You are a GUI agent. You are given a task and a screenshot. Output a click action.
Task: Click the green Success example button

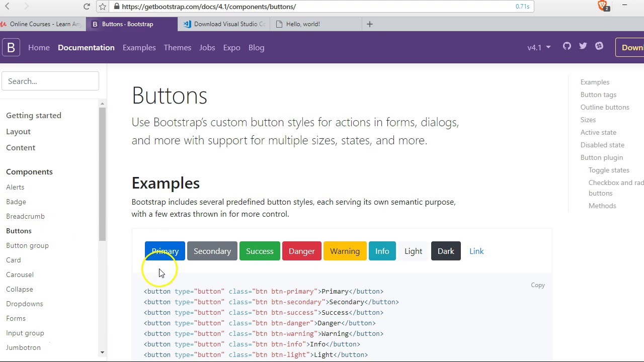click(x=260, y=251)
